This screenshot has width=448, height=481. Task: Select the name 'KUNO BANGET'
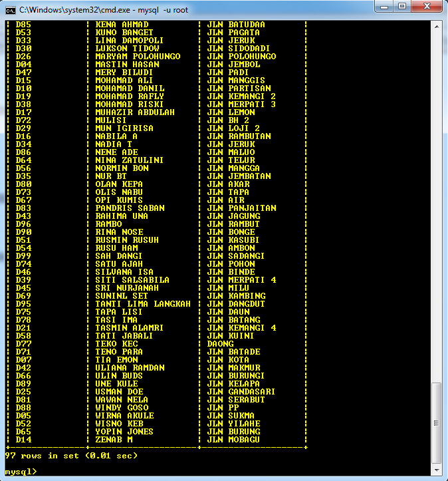tap(124, 33)
